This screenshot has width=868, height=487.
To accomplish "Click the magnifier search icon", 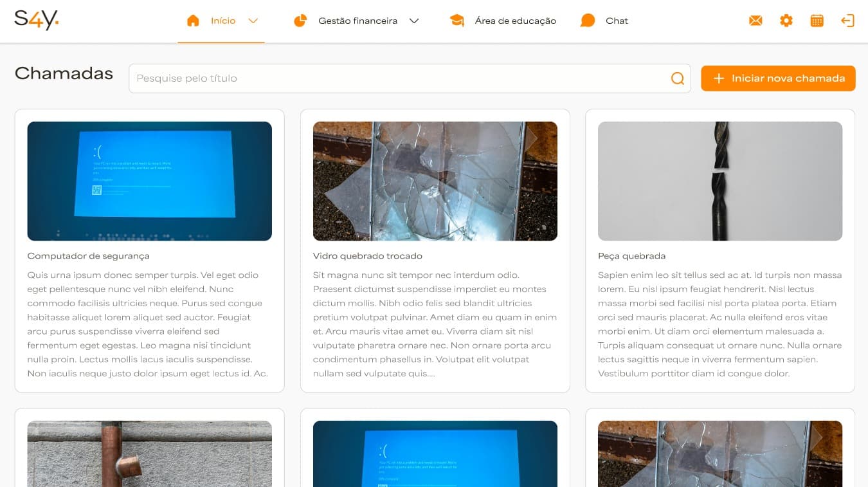I will tap(677, 78).
